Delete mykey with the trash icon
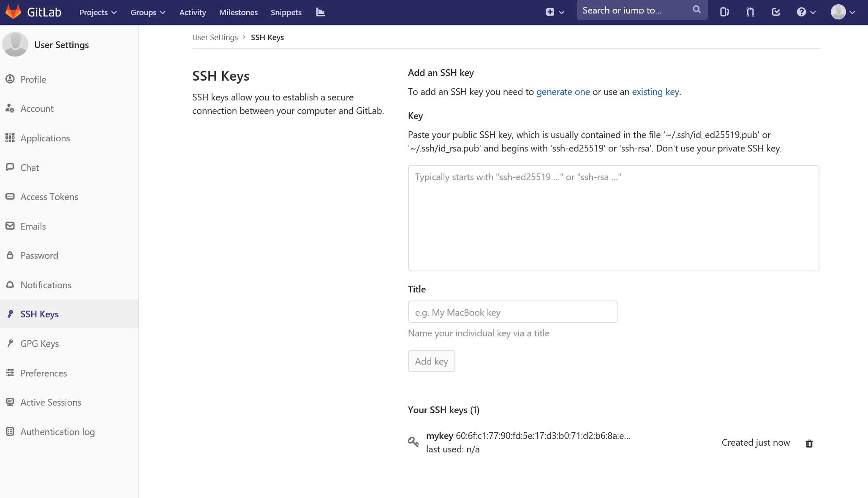868x498 pixels. (809, 443)
